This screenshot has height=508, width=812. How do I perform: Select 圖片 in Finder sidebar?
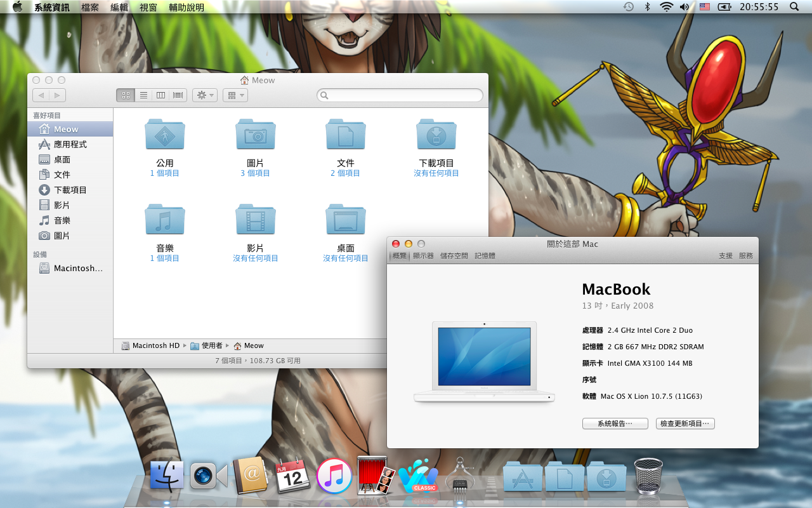pyautogui.click(x=70, y=236)
